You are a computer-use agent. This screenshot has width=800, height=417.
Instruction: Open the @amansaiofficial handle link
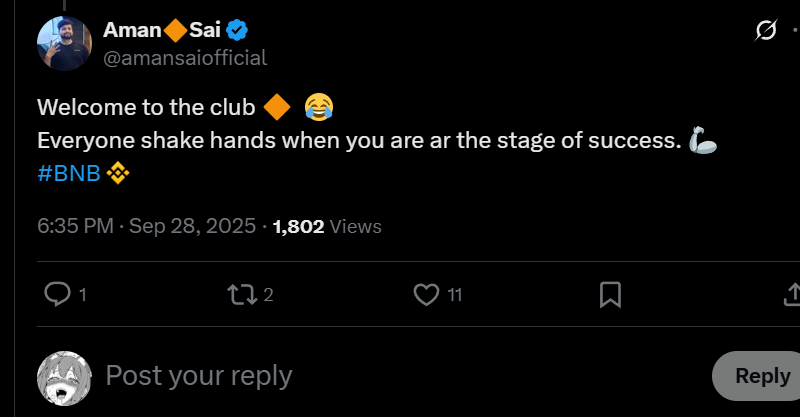point(185,58)
